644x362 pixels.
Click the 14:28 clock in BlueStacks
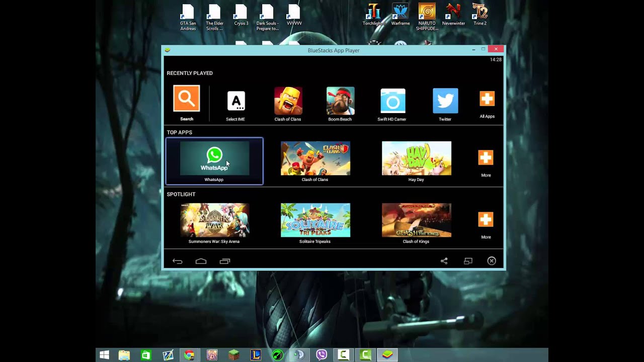pos(496,59)
